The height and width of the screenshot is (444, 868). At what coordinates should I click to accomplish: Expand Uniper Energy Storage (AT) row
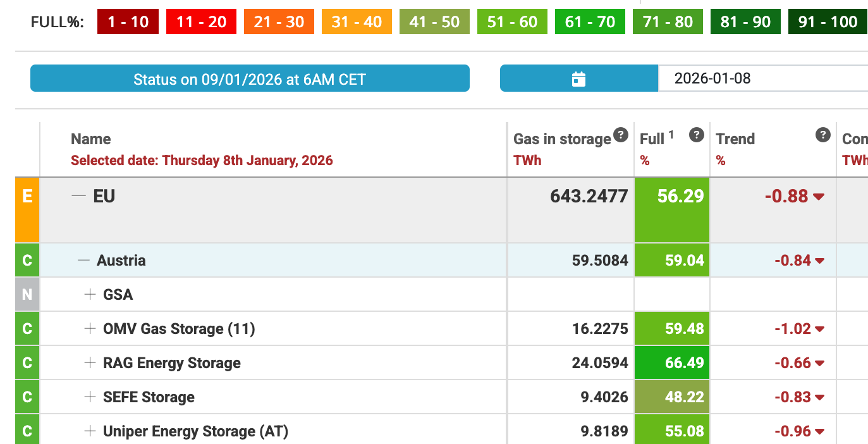point(90,431)
